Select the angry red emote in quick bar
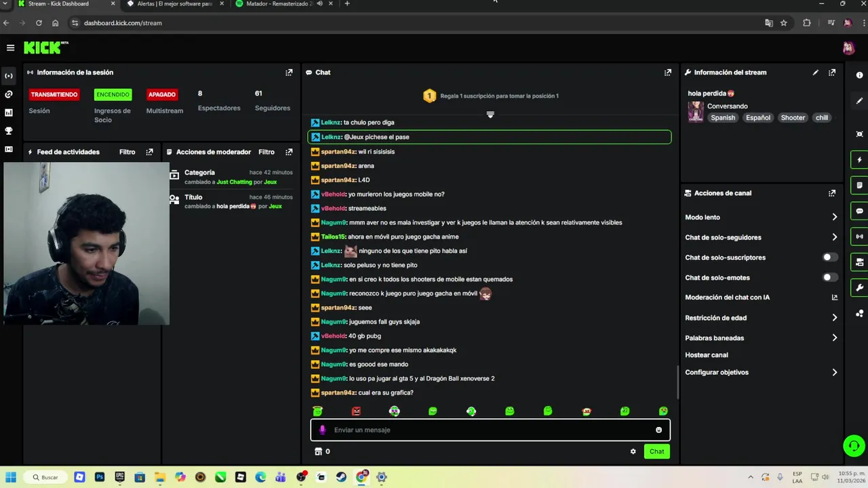 point(356,411)
